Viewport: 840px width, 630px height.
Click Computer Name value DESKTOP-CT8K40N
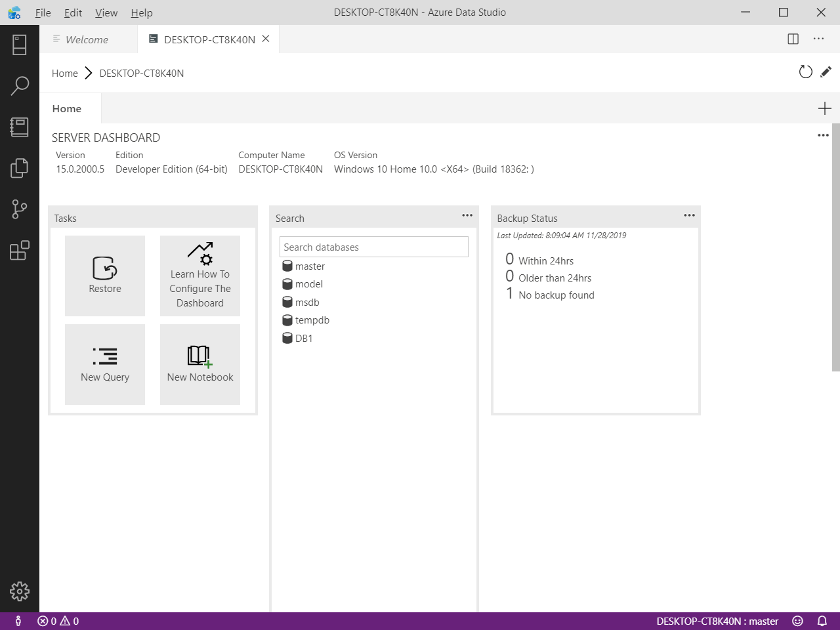[x=280, y=169]
